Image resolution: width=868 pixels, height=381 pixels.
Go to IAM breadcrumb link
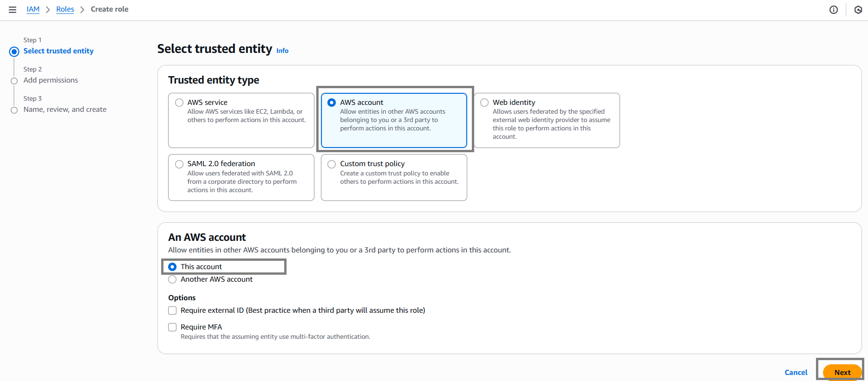[x=33, y=9]
